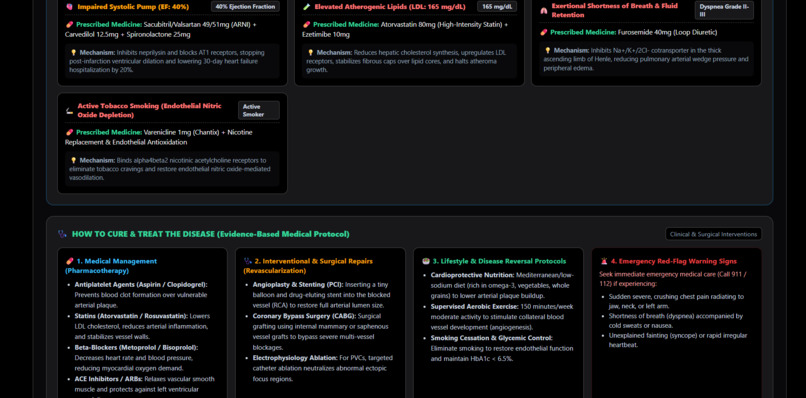Click the salad icon beside 3. Lifestyle & Disease Reversal
806x398 pixels.
pyautogui.click(x=426, y=261)
